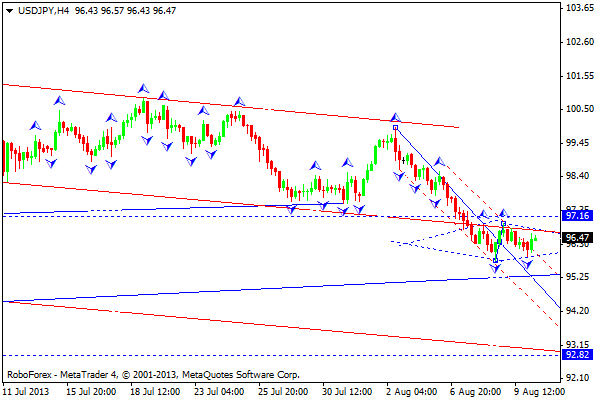Select the 96.47 current price tag
This screenshot has height=400, width=600.
576,238
